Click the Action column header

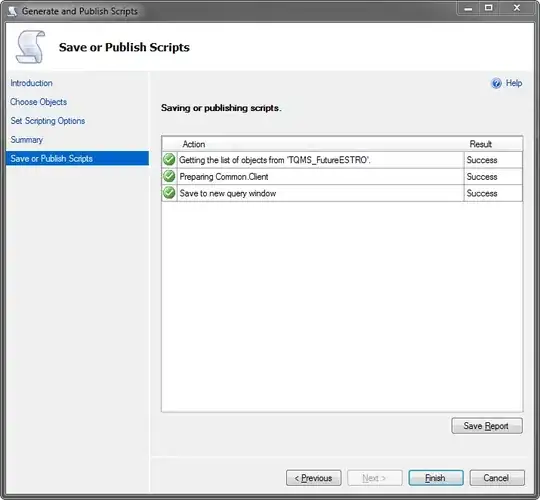pos(194,144)
